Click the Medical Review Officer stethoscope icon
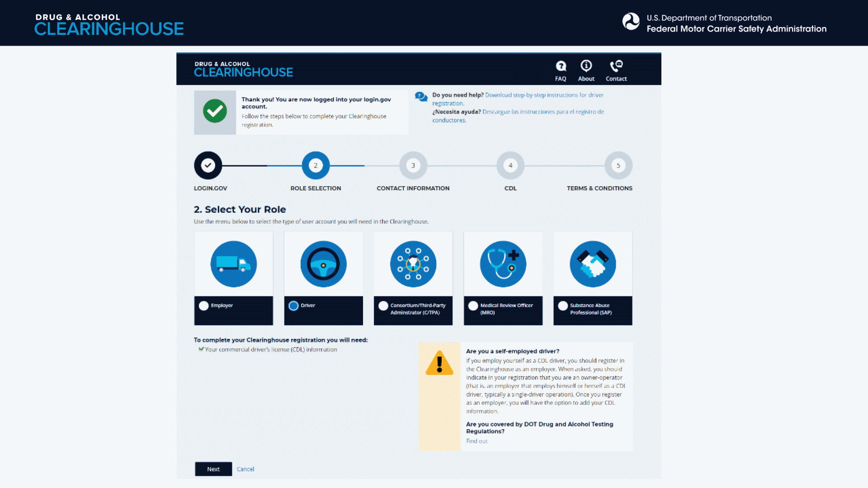The image size is (868, 488). (x=503, y=264)
